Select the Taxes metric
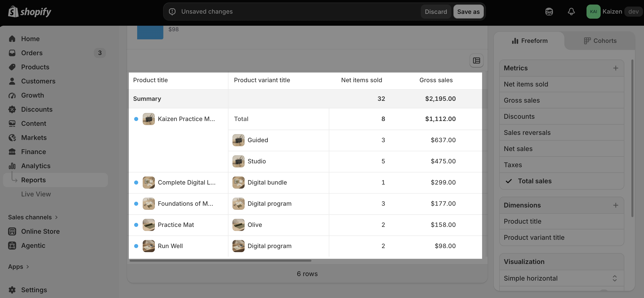This screenshot has width=644, height=298. pyautogui.click(x=562, y=165)
